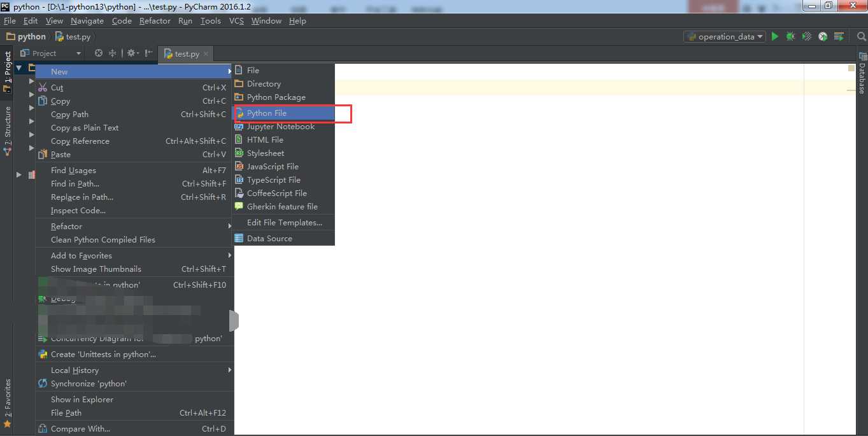
Task: Click the Profile icon in run toolbar
Action: coord(823,36)
